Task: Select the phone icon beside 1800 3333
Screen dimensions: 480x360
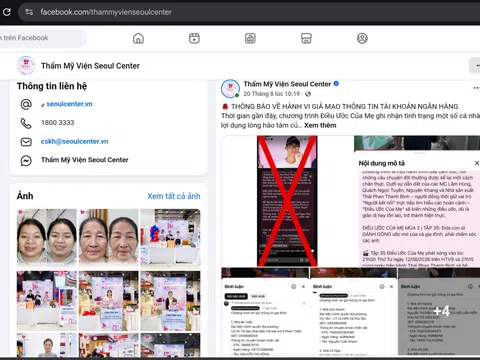Action: tap(26, 123)
